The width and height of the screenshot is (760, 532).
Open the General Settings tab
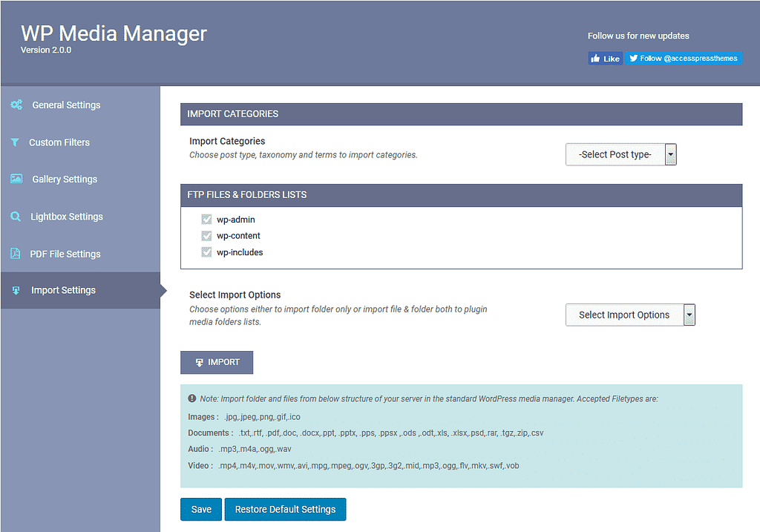[80, 105]
